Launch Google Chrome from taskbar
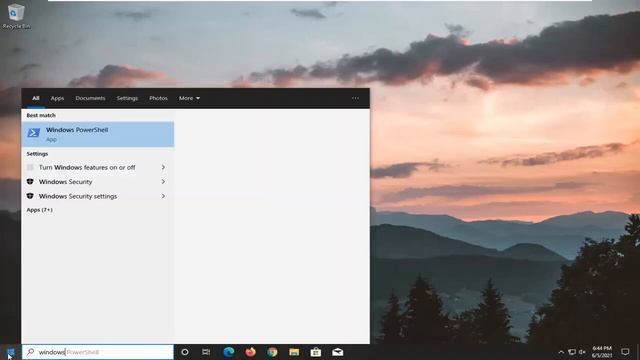 click(x=272, y=352)
